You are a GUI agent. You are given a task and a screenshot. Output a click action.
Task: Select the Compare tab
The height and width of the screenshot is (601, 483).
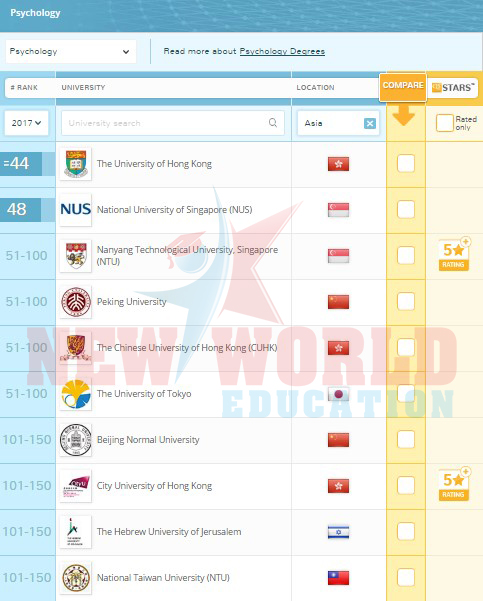403,87
